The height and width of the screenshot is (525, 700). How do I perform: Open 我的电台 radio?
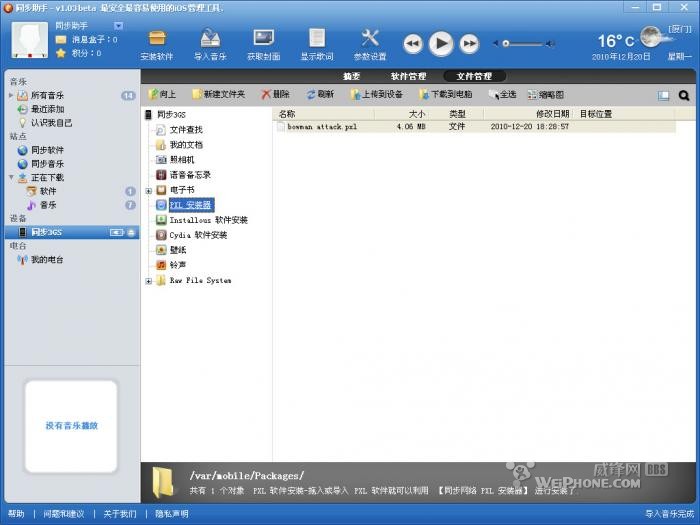[46, 259]
